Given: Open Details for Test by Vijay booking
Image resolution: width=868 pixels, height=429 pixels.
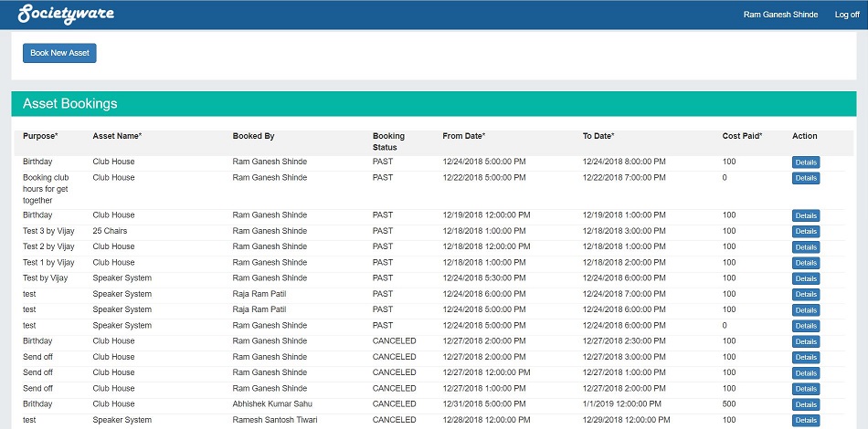Looking at the screenshot, I should 806,278.
